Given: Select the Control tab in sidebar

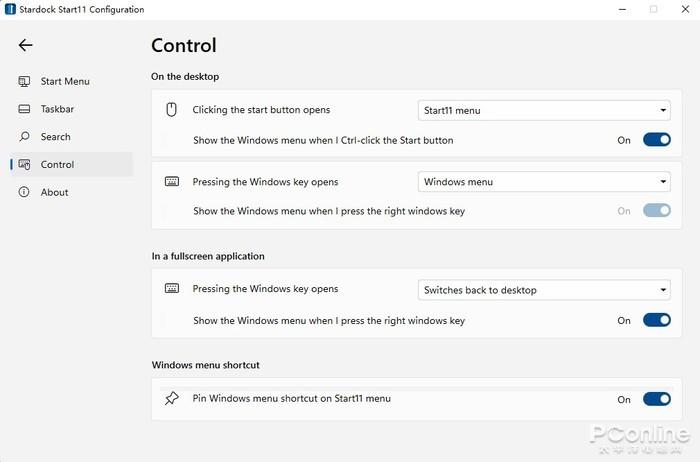Looking at the screenshot, I should click(x=57, y=164).
